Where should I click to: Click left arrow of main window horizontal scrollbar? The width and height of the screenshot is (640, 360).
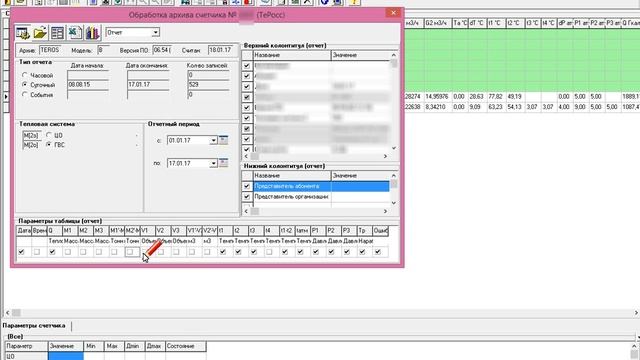[7, 313]
